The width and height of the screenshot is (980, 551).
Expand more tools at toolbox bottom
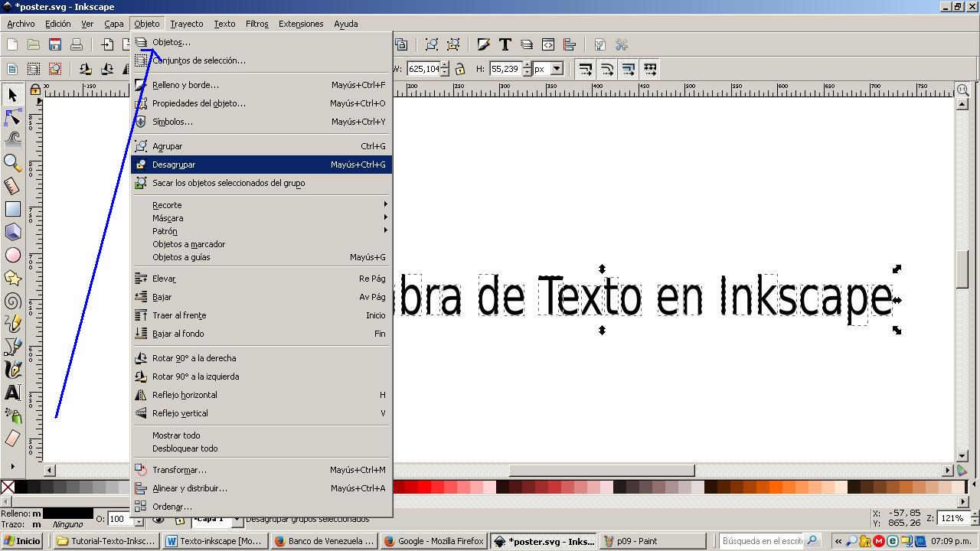tap(12, 466)
